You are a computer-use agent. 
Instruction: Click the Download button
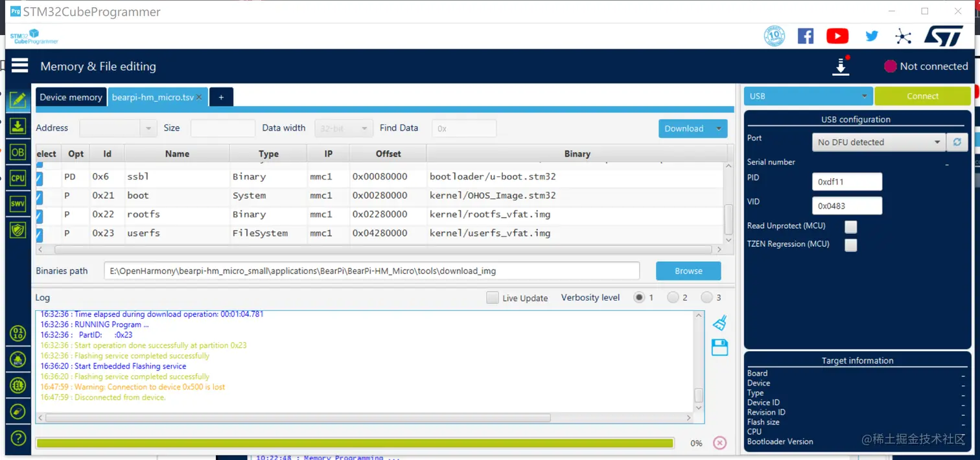[x=684, y=128]
